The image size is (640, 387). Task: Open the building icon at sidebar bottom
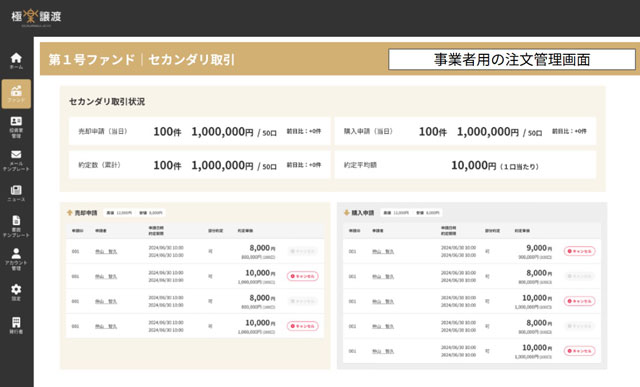tap(16, 325)
